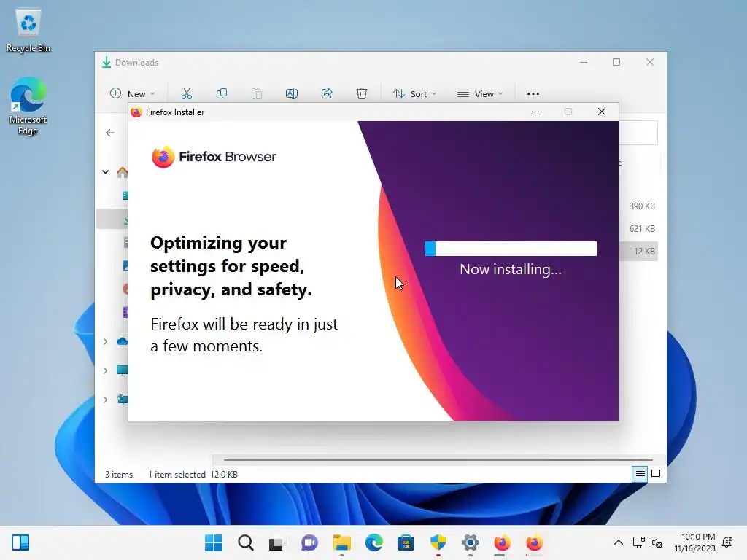
Task: Open the New dropdown in Downloads window
Action: point(133,93)
